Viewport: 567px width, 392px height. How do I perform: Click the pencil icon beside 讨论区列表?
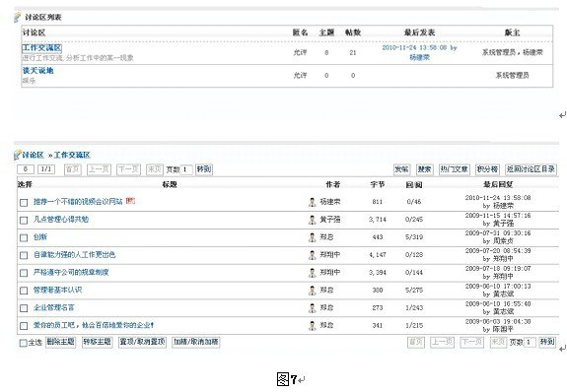coord(18,17)
